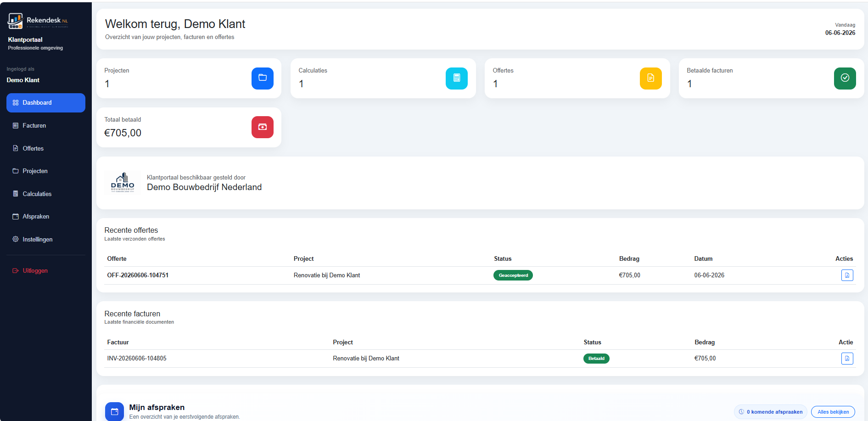Open Instellingen in the sidebar
Viewport: 868px width, 421px height.
(x=46, y=239)
